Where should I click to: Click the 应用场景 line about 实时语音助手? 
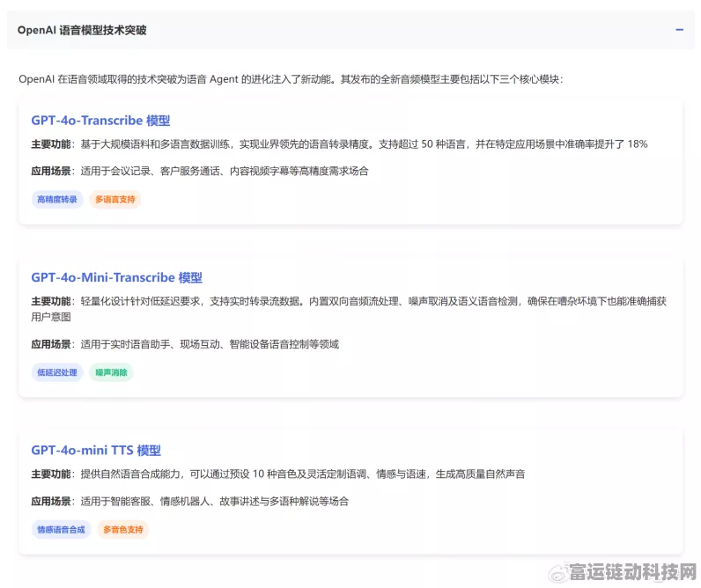point(185,344)
